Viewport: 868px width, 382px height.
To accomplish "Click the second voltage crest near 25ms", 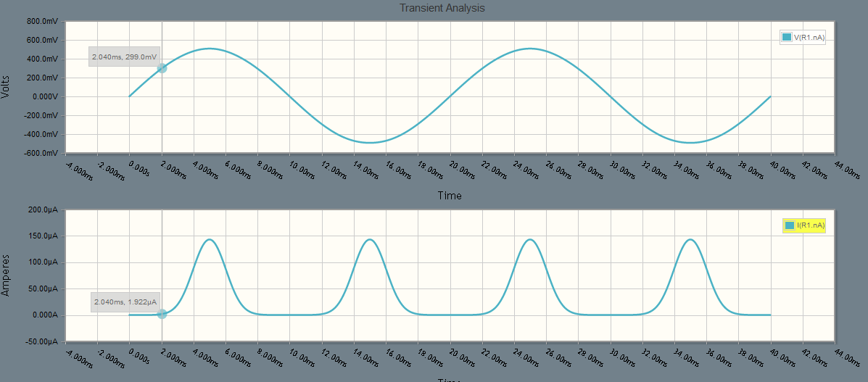I will click(x=530, y=49).
